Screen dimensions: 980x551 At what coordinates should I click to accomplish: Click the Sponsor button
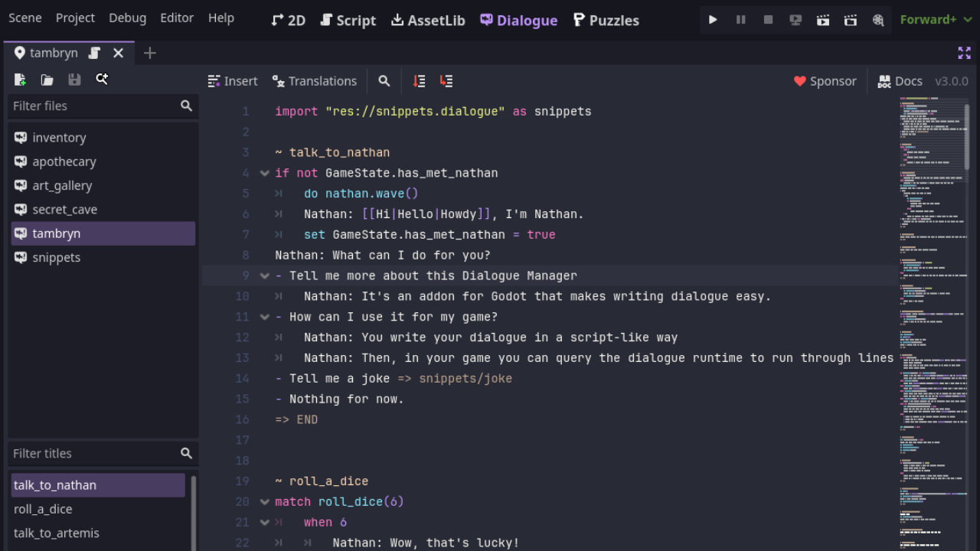825,81
